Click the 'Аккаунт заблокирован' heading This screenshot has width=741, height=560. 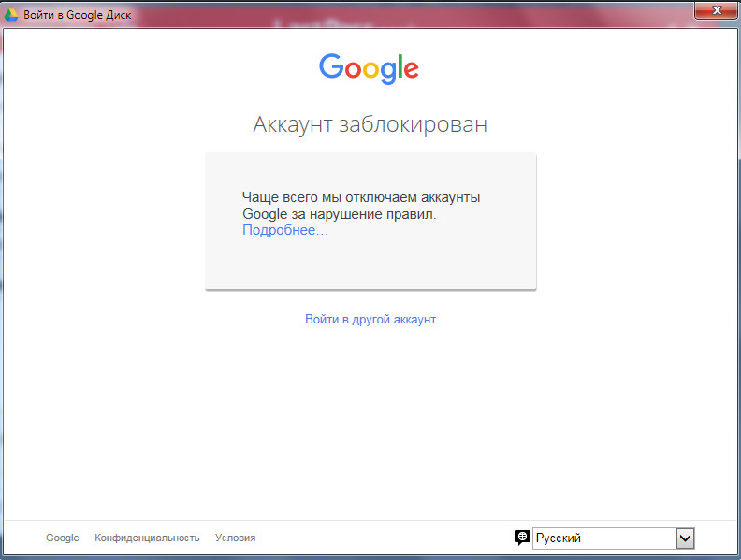coord(370,124)
